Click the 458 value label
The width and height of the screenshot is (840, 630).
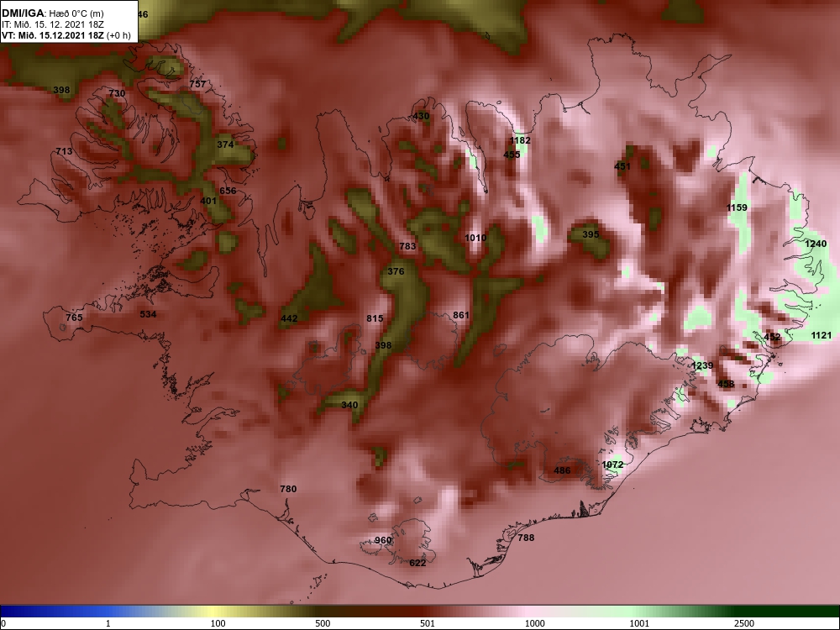(726, 384)
